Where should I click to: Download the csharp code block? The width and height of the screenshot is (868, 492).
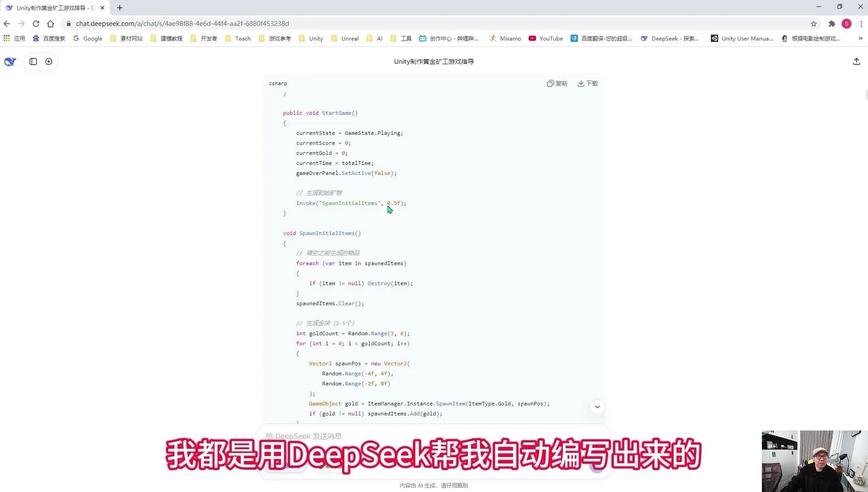pyautogui.click(x=588, y=83)
